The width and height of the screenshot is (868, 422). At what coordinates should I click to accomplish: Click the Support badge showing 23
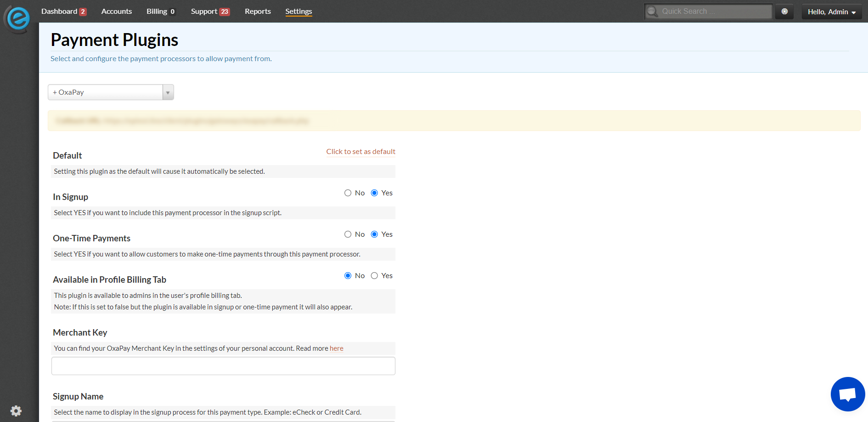pyautogui.click(x=225, y=12)
